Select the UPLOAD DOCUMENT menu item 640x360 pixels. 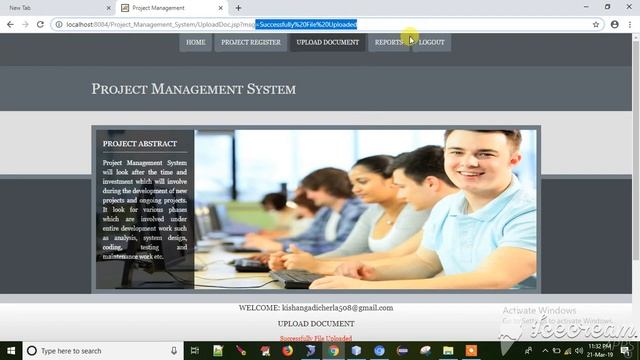point(328,42)
